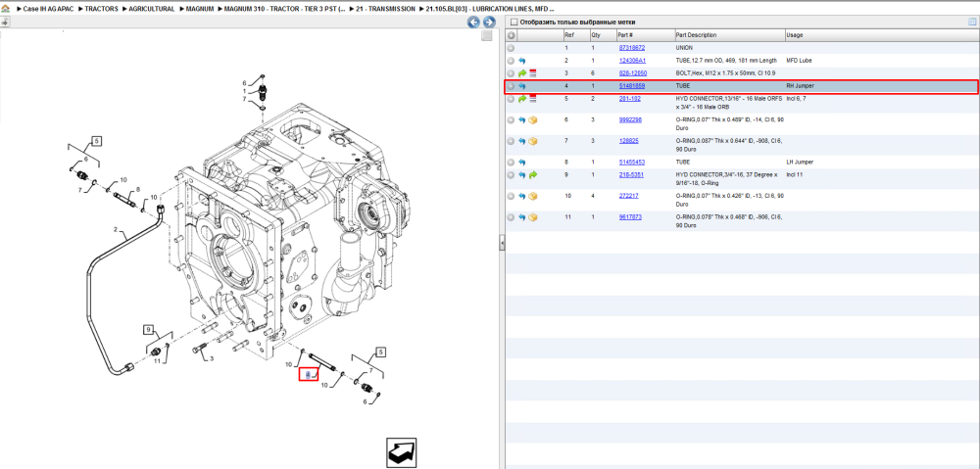Collapse the parts list via splitter arrow

coord(501,244)
